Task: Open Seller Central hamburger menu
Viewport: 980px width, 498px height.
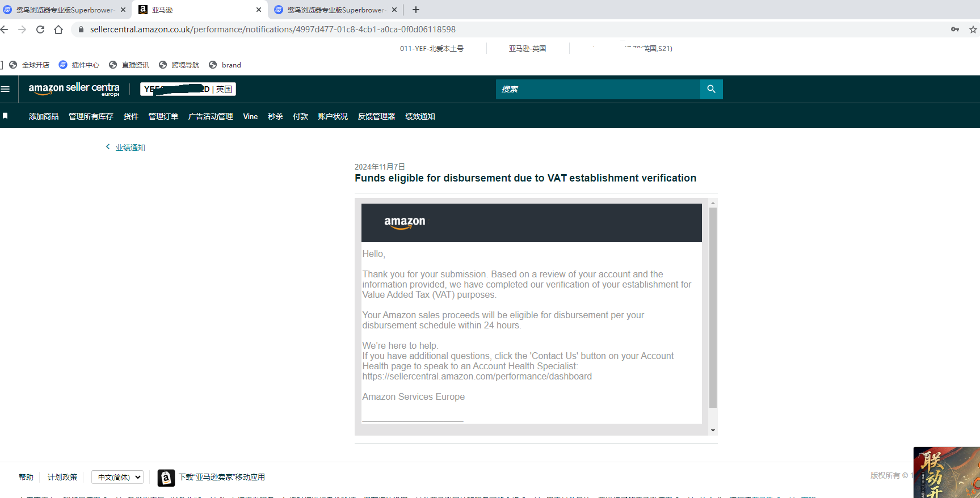Action: click(6, 89)
